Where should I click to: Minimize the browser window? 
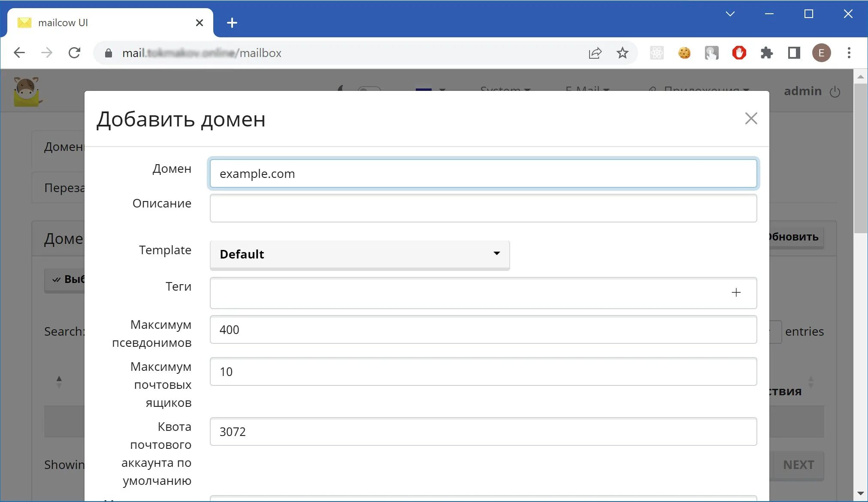[x=769, y=14]
